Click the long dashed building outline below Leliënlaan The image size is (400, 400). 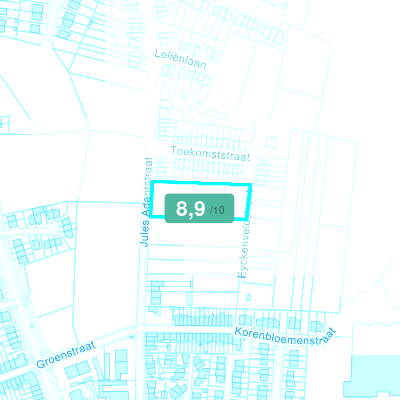coord(208,113)
